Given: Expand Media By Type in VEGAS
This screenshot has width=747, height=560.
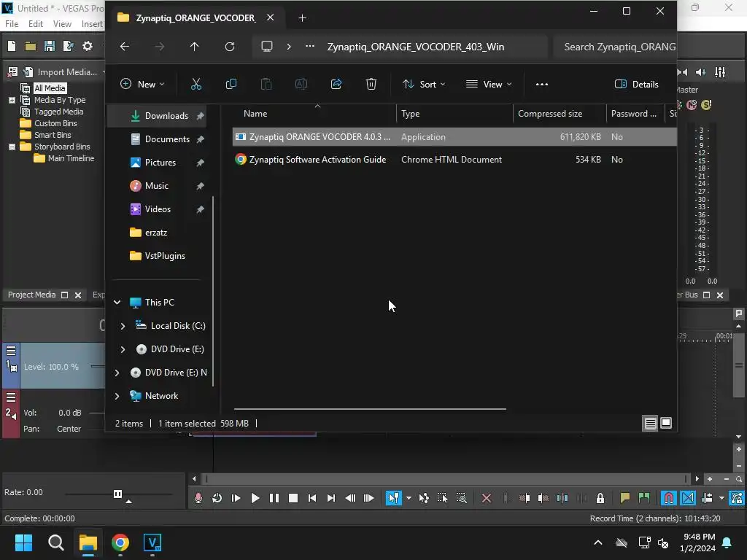Looking at the screenshot, I should (x=12, y=100).
